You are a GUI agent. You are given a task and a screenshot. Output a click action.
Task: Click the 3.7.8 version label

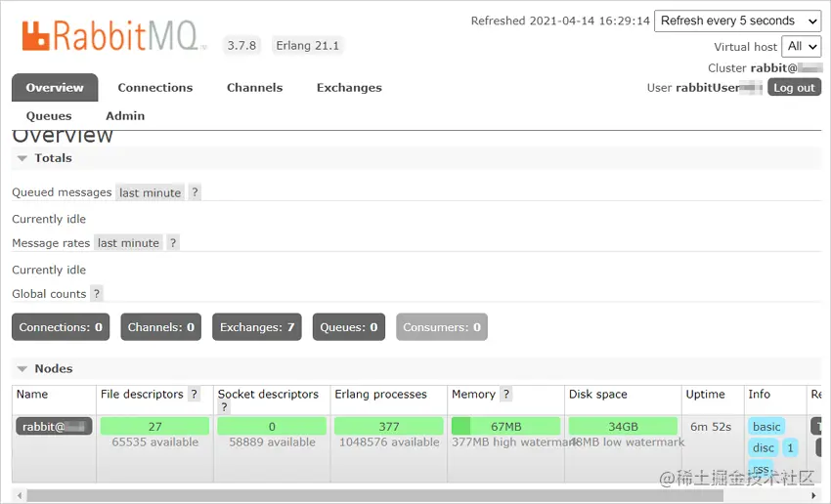(x=241, y=46)
